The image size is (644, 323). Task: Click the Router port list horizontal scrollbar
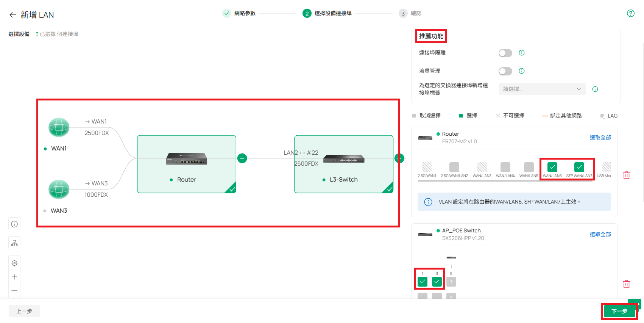505,181
